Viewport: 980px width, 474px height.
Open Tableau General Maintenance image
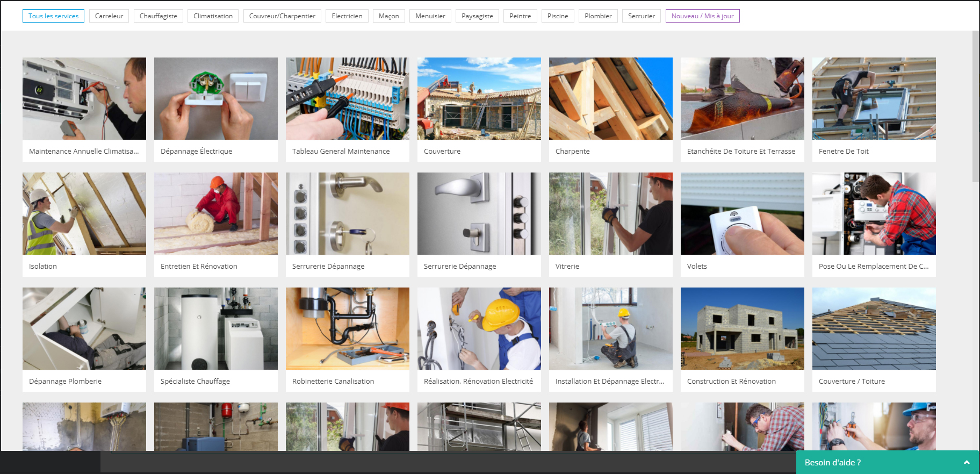[348, 99]
